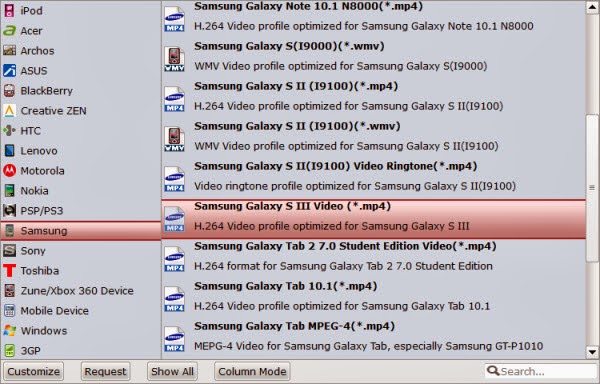Screen dimensions: 600x384
Task: Choose Samsung Galaxy Tab 10.1(*.mp4) title
Action: point(286,286)
